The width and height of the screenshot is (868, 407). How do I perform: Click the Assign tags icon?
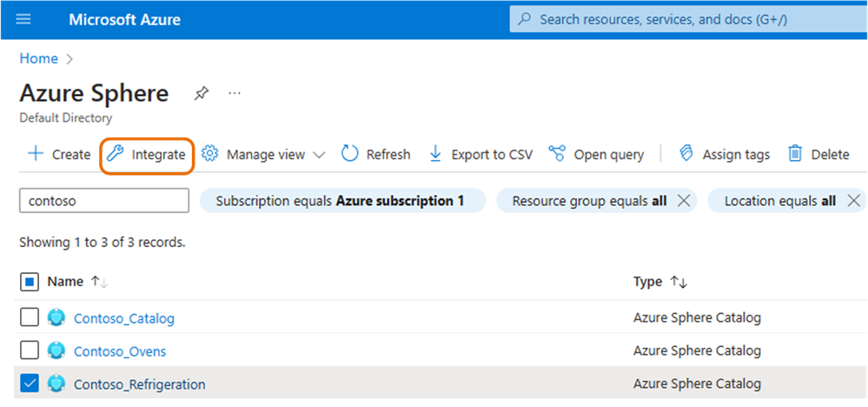coord(686,154)
